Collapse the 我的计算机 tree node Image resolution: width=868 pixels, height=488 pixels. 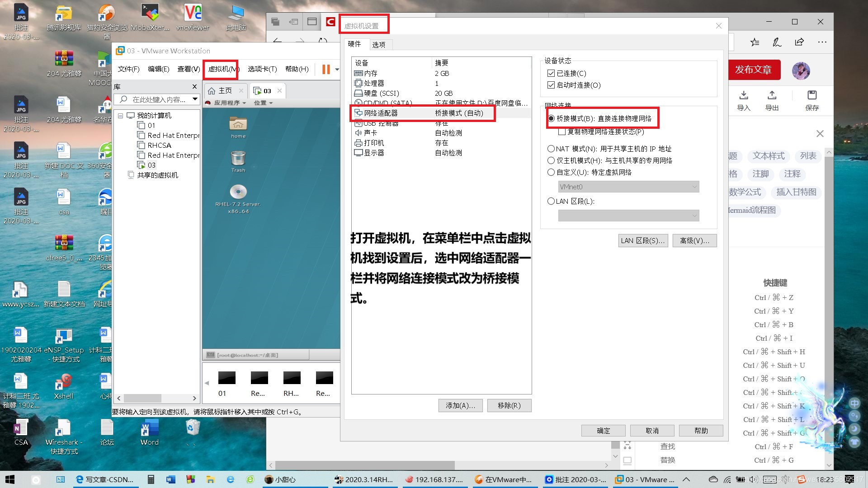click(121, 116)
